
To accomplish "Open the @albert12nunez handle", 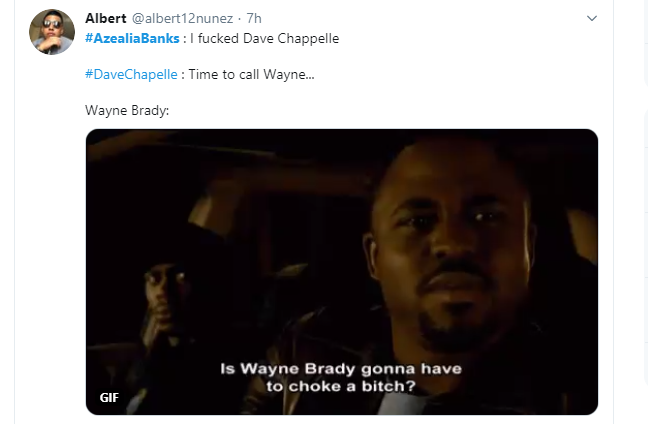I will pyautogui.click(x=182, y=18).
